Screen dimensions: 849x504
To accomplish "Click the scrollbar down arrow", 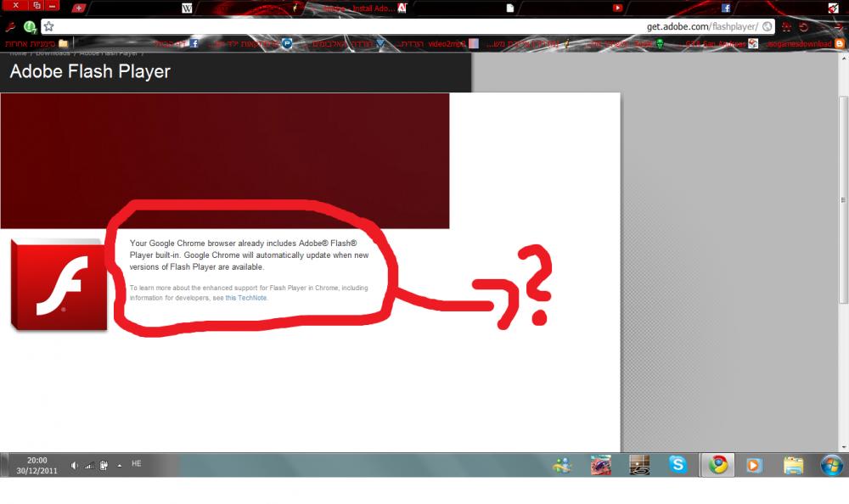I will point(844,447).
